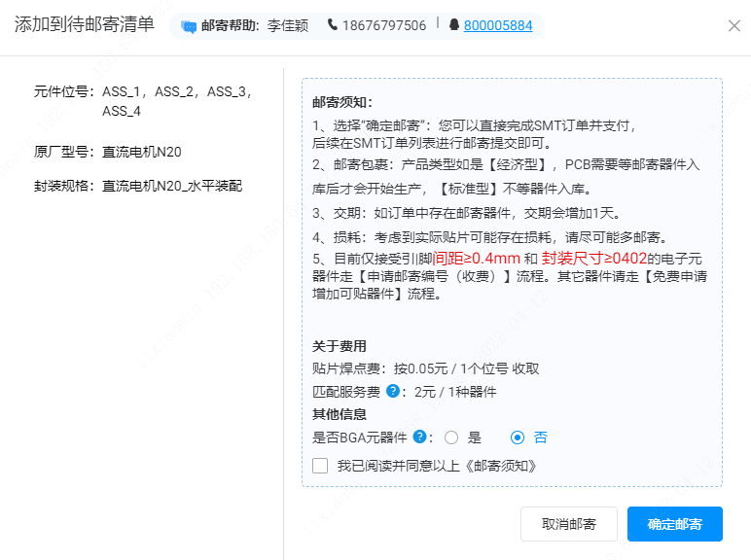Screen dimensions: 751x560
Task: Click the phone number 18676797506
Action: pyautogui.click(x=383, y=26)
